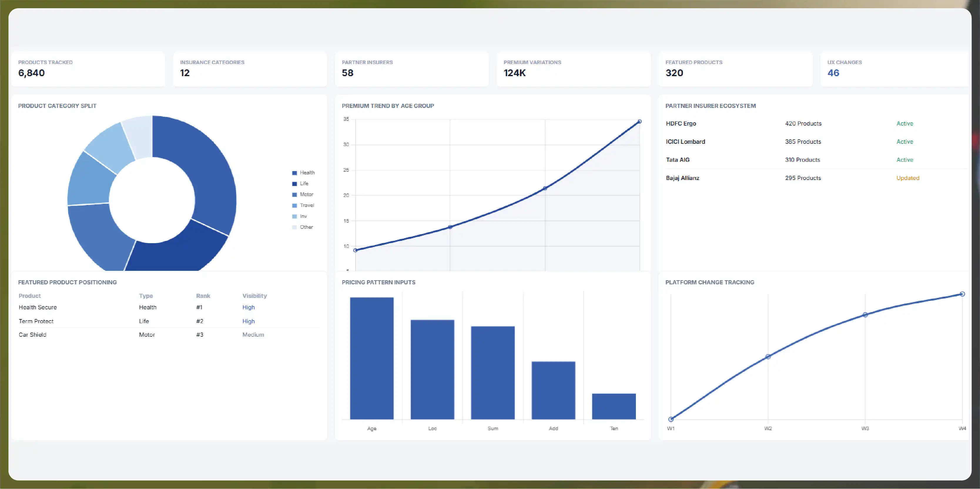Viewport: 980px width, 489px height.
Task: Click the Featured Product Positioning title
Action: click(x=67, y=282)
